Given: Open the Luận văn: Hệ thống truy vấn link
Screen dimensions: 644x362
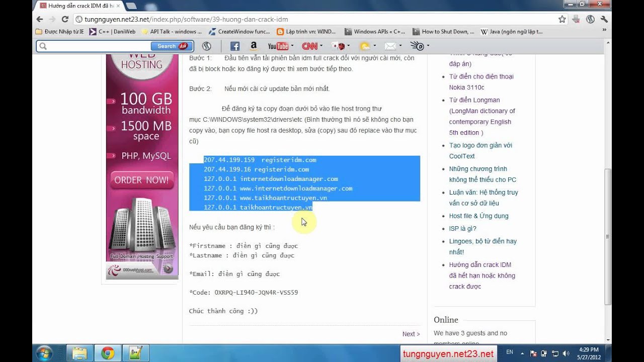Looking at the screenshot, I should 484,198.
